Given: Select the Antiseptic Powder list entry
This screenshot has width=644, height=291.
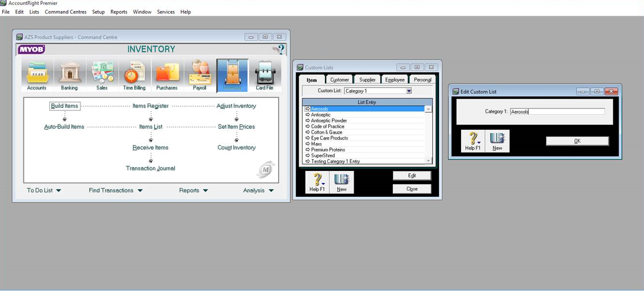Looking at the screenshot, I should tap(364, 121).
